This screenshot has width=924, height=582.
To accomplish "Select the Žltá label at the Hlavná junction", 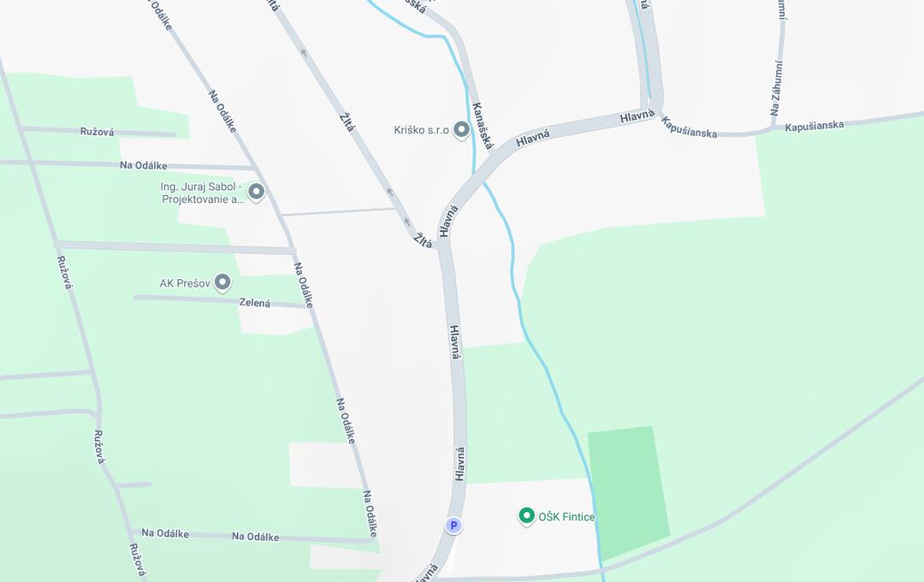I will (x=423, y=240).
